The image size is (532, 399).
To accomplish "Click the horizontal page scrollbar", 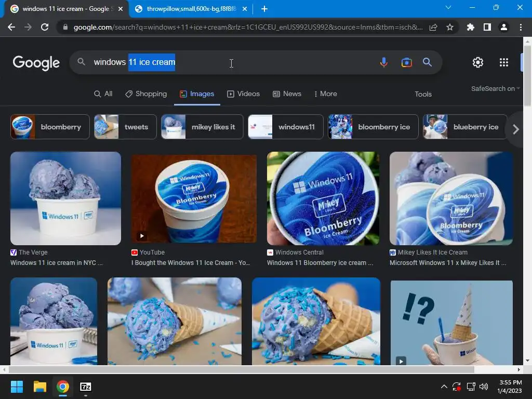I will [241, 369].
